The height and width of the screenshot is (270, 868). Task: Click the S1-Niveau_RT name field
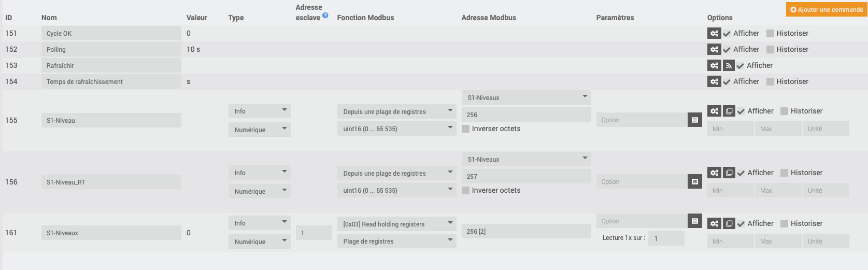pyautogui.click(x=111, y=182)
